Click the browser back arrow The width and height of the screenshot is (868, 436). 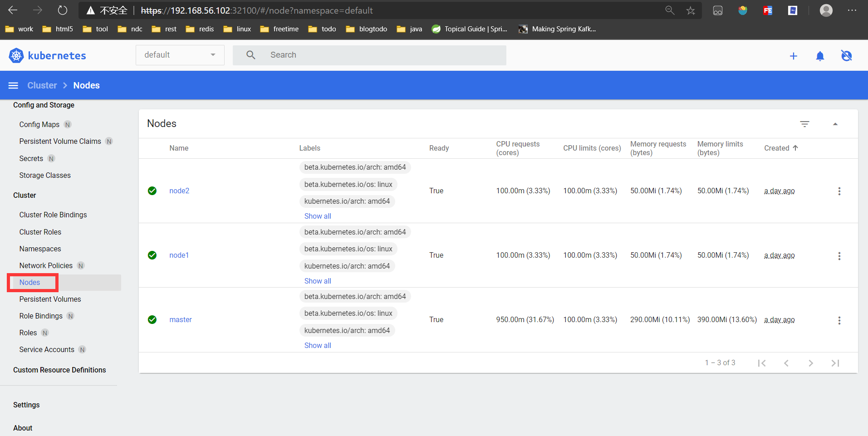pos(13,10)
